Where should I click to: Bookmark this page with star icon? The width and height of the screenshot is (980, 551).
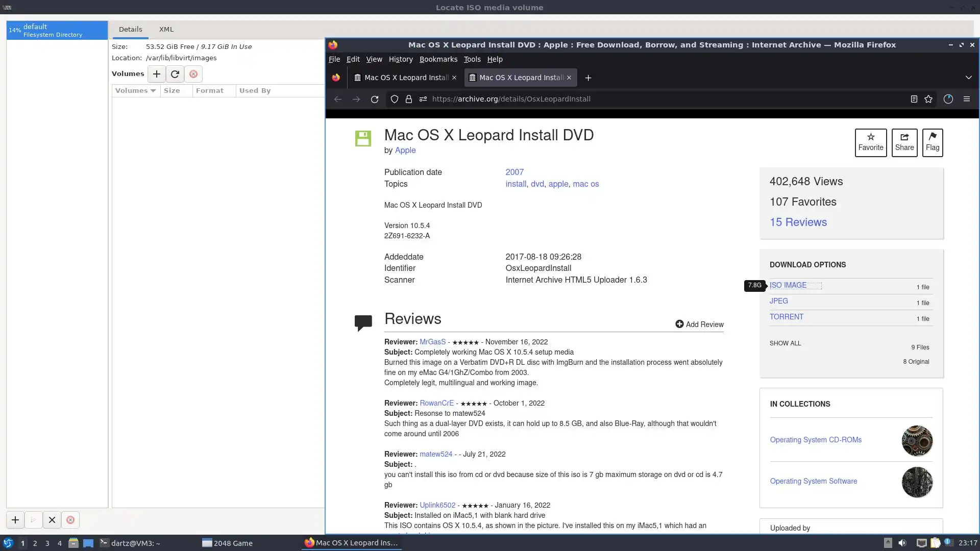(x=928, y=99)
